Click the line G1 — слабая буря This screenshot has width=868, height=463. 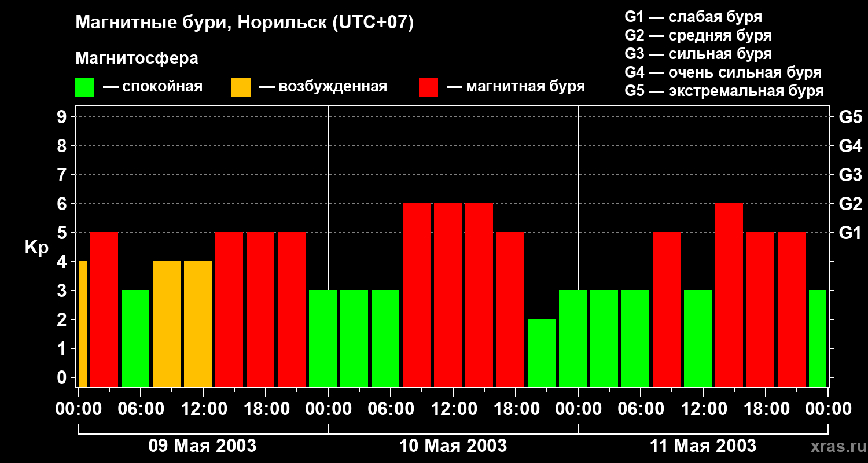693,17
